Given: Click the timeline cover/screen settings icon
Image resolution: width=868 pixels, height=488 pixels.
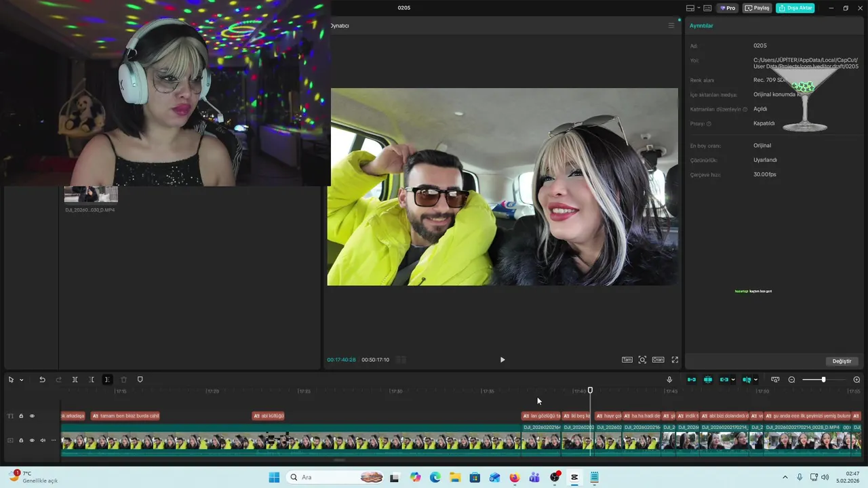Looking at the screenshot, I should tap(775, 380).
